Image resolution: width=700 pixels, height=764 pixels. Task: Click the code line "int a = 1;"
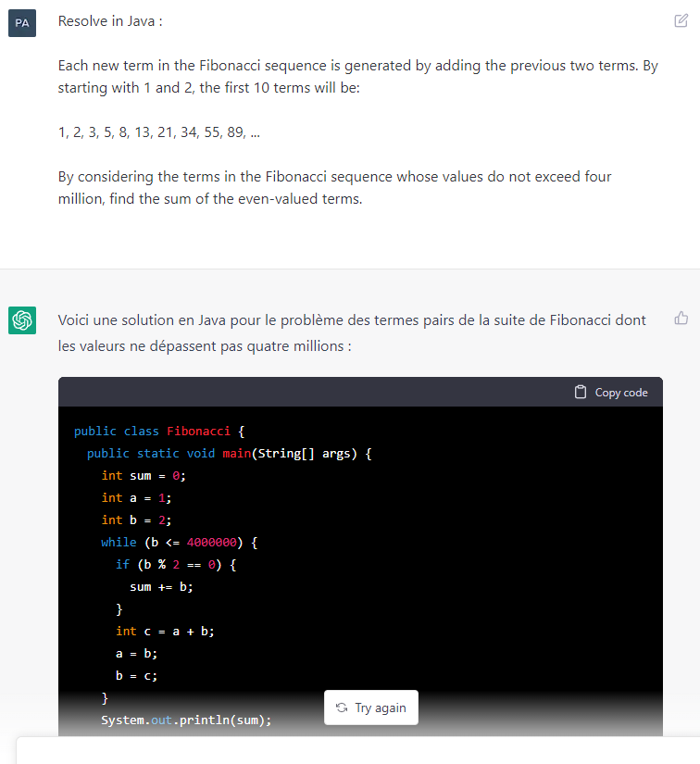136,498
